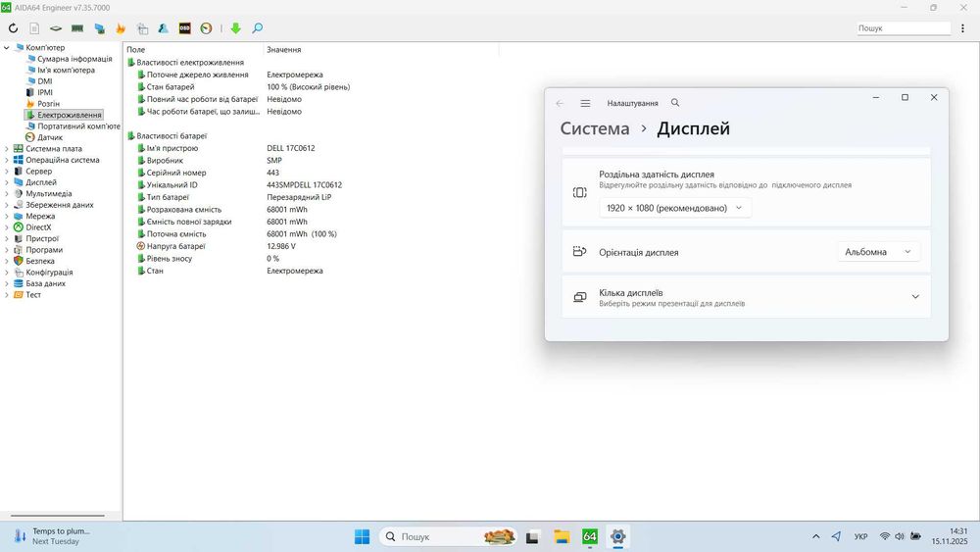
Task: Click the tree panel horizontal scrollbar
Action: click(x=58, y=516)
